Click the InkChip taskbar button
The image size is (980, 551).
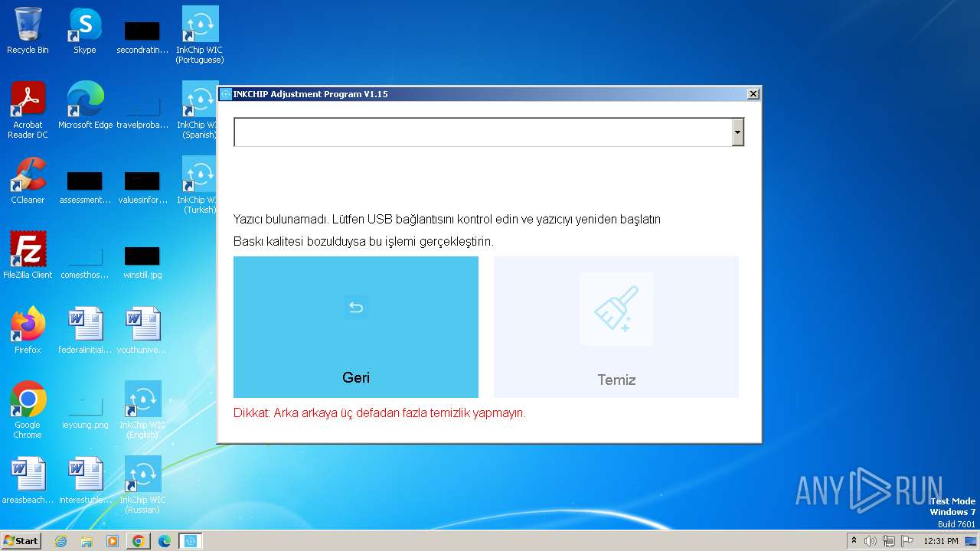(191, 541)
